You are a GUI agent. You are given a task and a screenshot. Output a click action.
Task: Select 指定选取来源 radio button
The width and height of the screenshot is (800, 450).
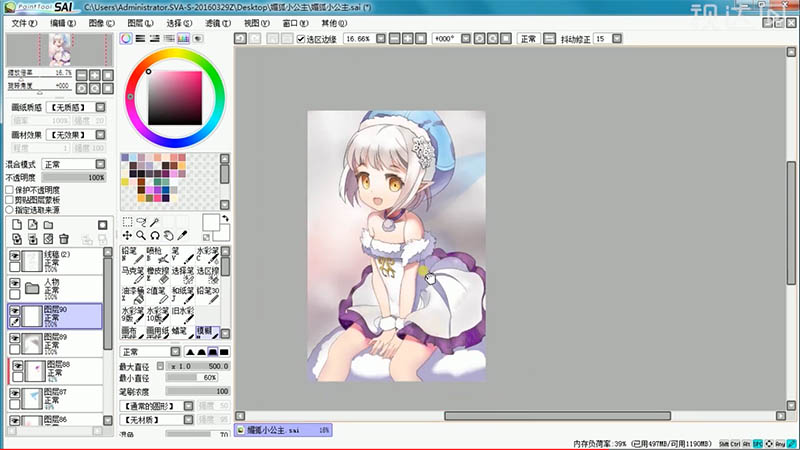point(9,210)
